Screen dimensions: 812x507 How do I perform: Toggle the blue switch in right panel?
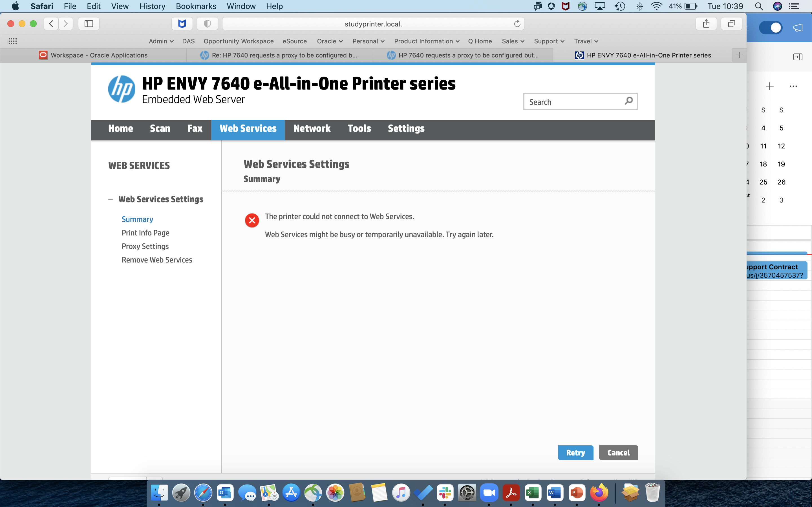770,28
